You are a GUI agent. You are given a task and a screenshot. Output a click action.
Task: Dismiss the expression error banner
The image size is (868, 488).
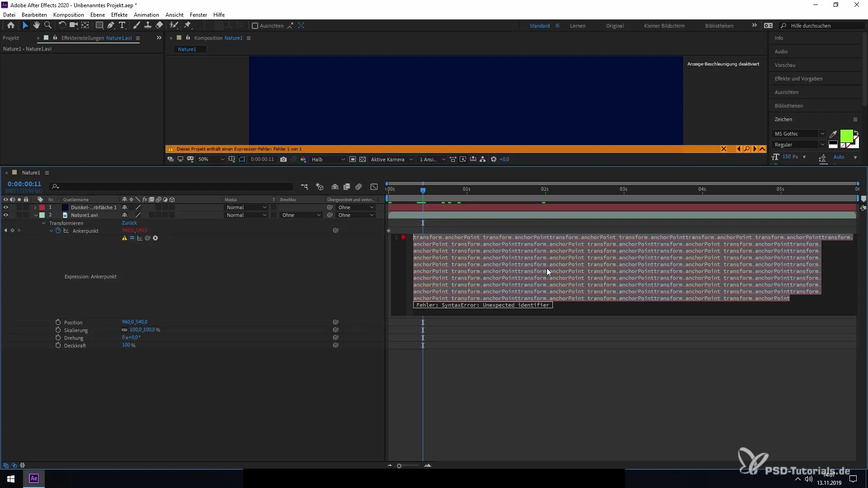point(724,149)
